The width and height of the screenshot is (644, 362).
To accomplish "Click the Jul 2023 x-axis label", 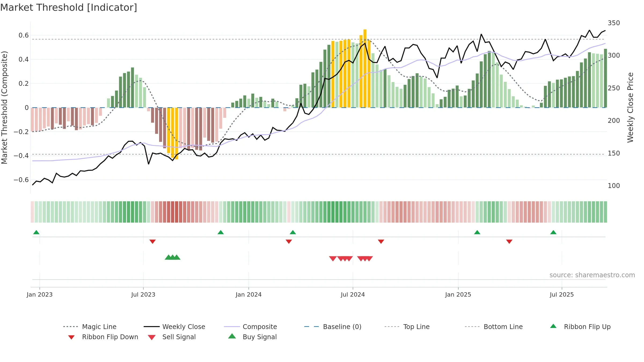I will [143, 294].
